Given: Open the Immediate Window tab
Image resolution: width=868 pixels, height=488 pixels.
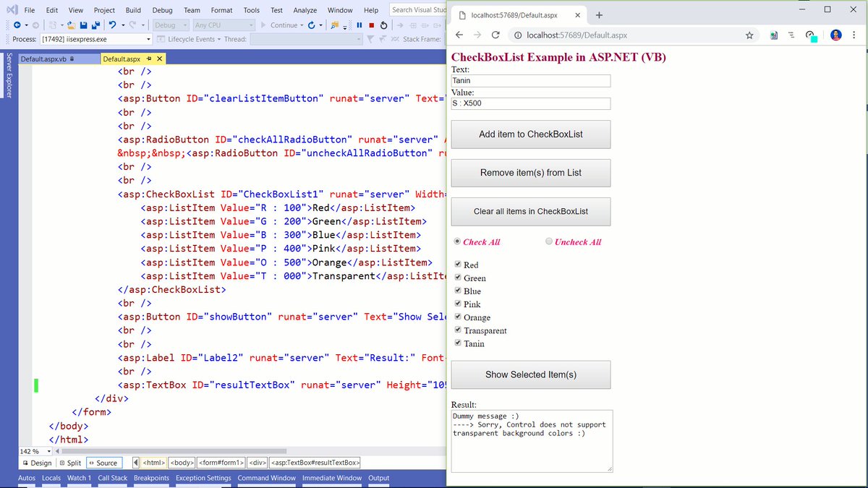Looking at the screenshot, I should tap(332, 478).
